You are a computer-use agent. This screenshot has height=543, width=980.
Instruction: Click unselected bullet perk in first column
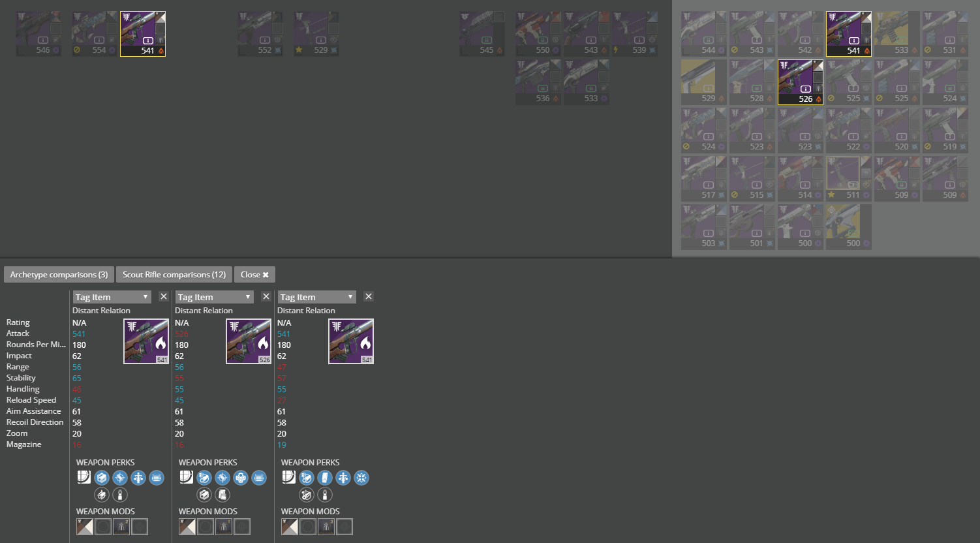click(120, 495)
